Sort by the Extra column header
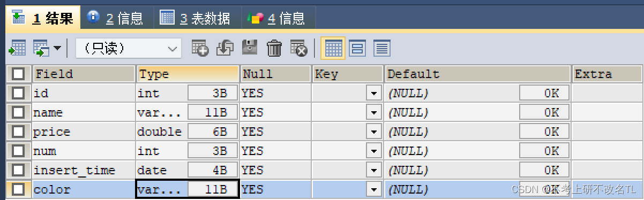 [x=607, y=74]
